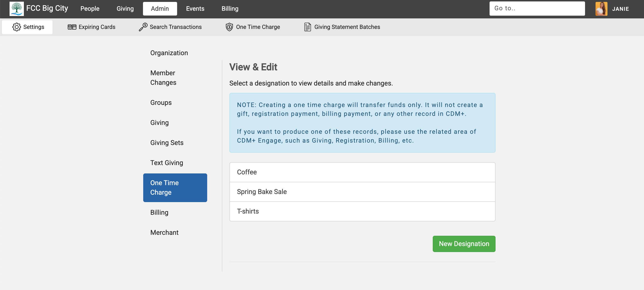The width and height of the screenshot is (644, 290).
Task: Click the Expiring Cards icon
Action: (x=72, y=27)
